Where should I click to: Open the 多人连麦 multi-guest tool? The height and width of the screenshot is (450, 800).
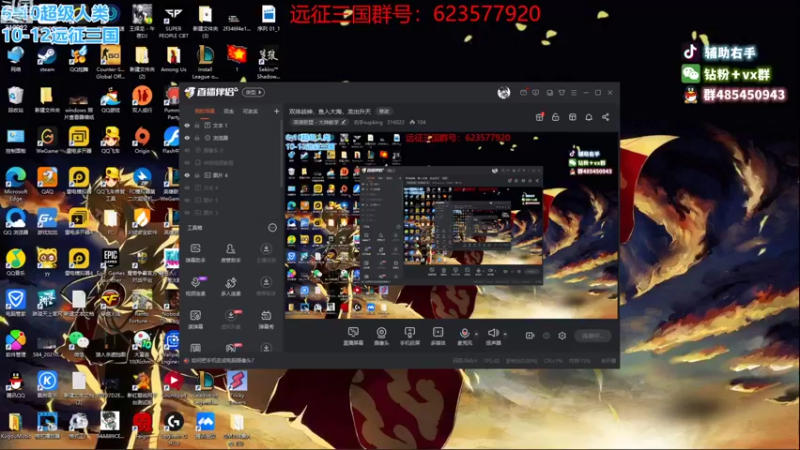coord(231,286)
